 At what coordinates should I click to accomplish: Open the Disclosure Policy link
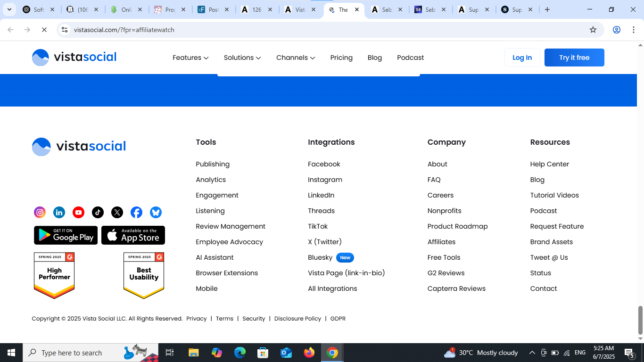(297, 319)
